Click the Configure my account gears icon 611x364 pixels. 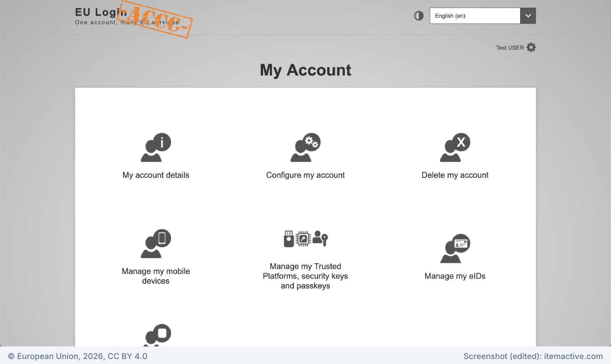pos(305,148)
